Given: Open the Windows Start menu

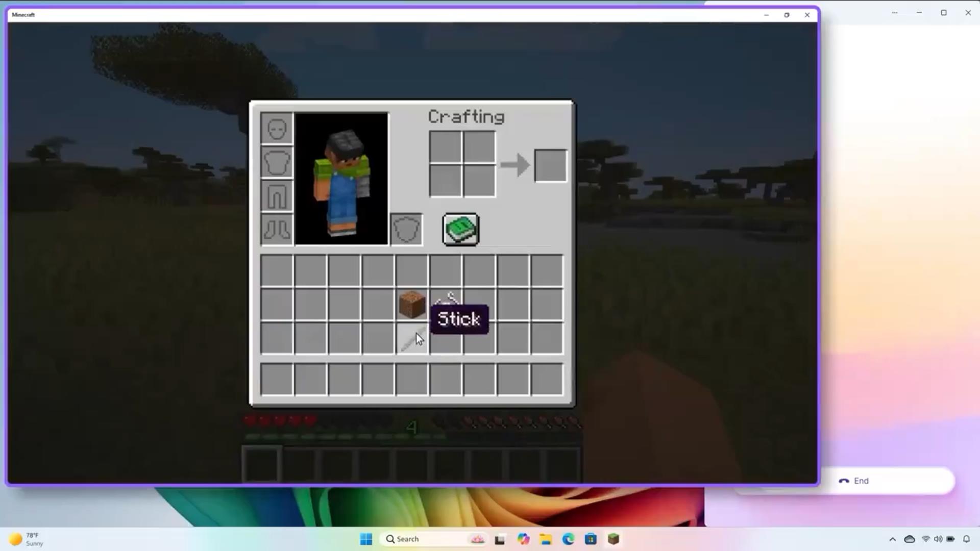Looking at the screenshot, I should click(366, 539).
